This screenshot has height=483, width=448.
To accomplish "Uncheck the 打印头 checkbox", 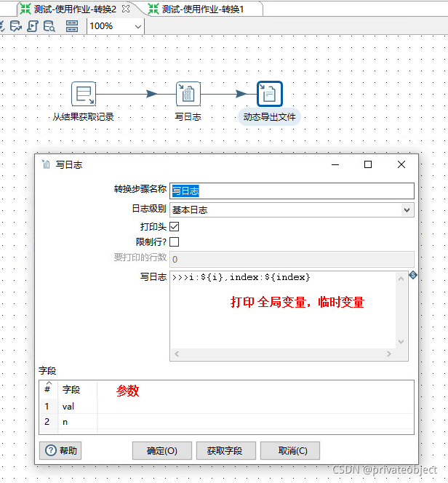I will click(x=175, y=227).
